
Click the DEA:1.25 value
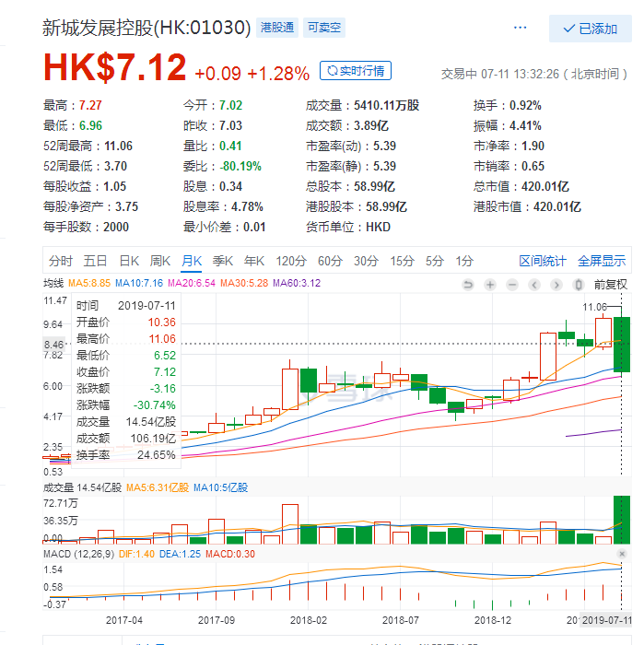pyautogui.click(x=181, y=554)
